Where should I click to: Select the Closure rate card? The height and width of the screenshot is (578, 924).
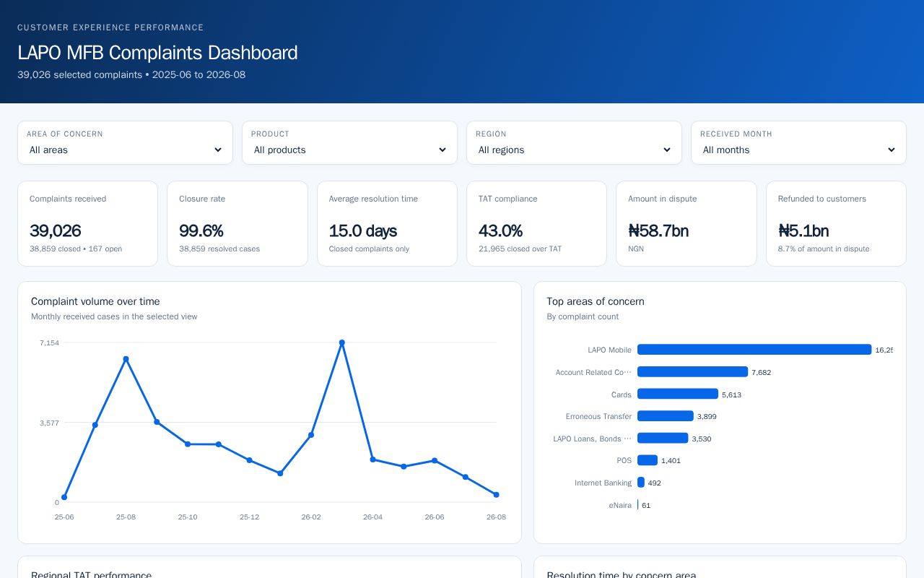pyautogui.click(x=237, y=223)
